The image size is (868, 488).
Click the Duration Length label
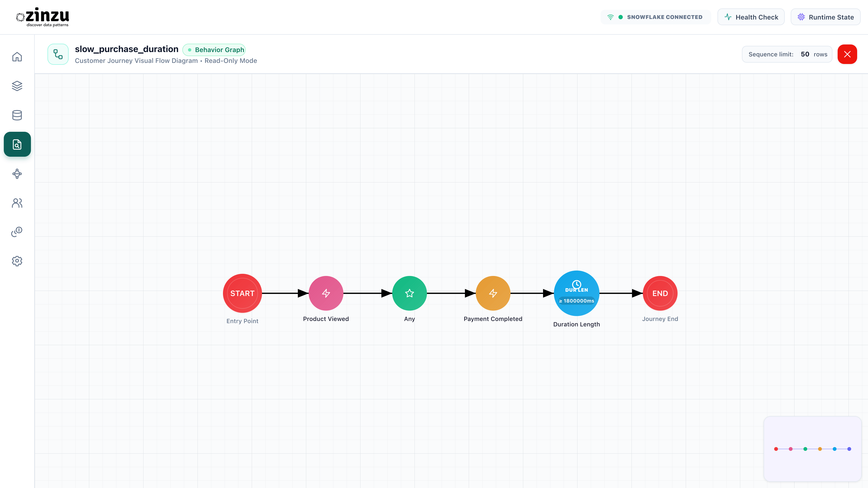(576, 324)
